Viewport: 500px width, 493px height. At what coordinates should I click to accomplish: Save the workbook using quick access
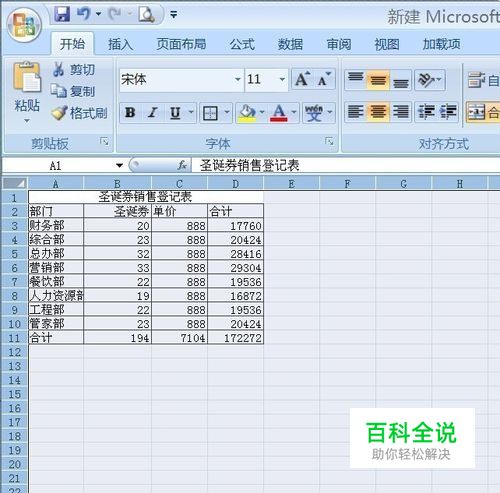click(x=62, y=14)
